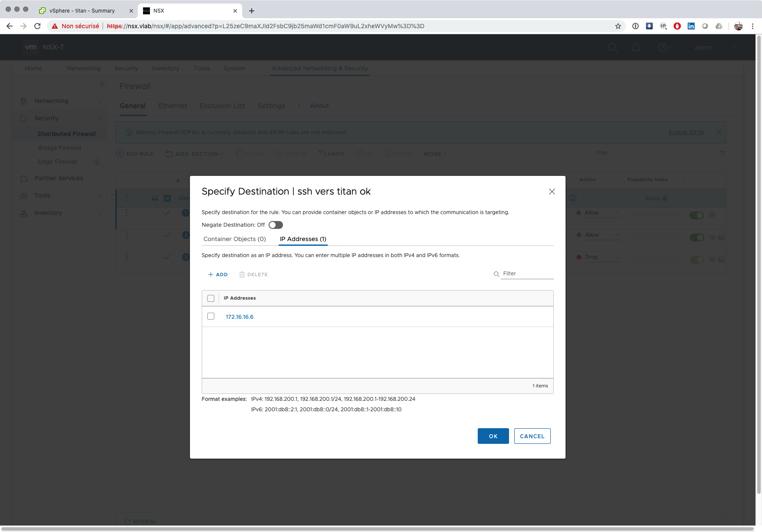
Task: Select the IP Addresses tab
Action: pyautogui.click(x=303, y=239)
